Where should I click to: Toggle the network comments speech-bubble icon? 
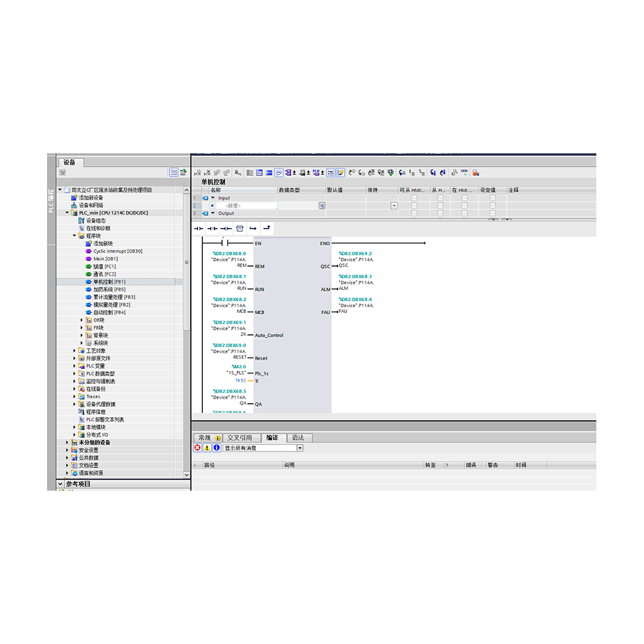point(278,173)
